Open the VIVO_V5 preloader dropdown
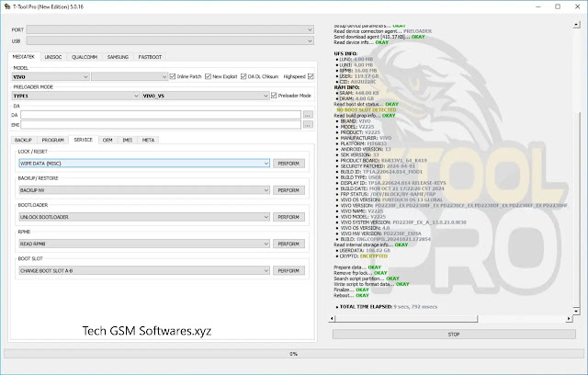Image resolution: width=588 pixels, height=375 pixels. pos(206,96)
